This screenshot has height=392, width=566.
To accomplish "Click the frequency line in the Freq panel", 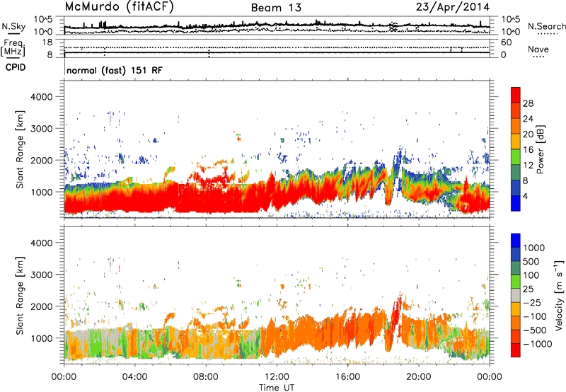I will 277,52.
